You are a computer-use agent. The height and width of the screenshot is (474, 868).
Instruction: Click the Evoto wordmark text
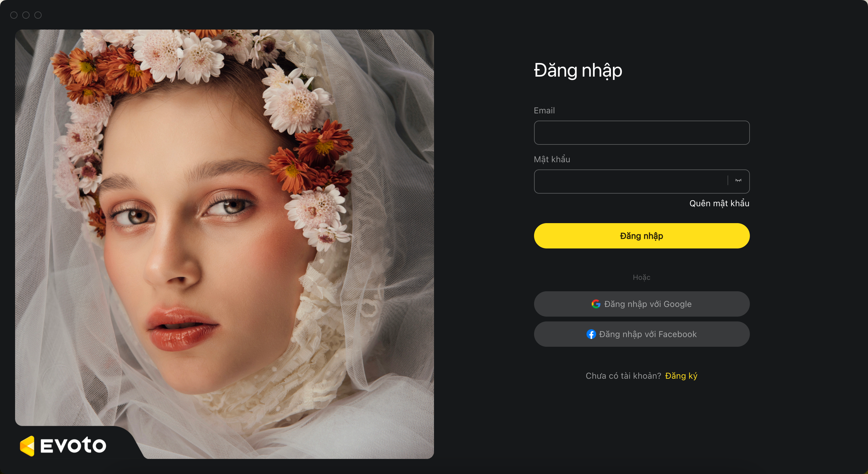(73, 445)
